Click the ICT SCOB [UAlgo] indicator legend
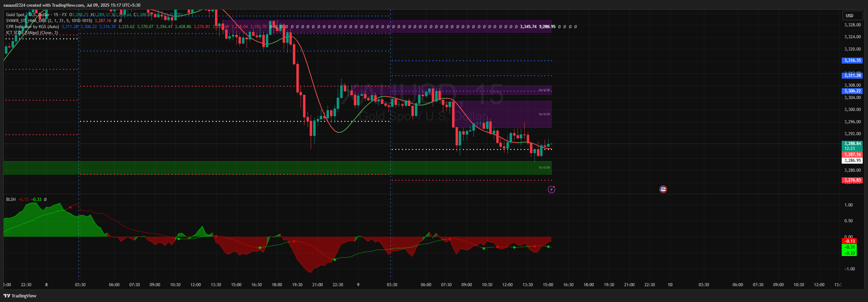 (x=32, y=33)
